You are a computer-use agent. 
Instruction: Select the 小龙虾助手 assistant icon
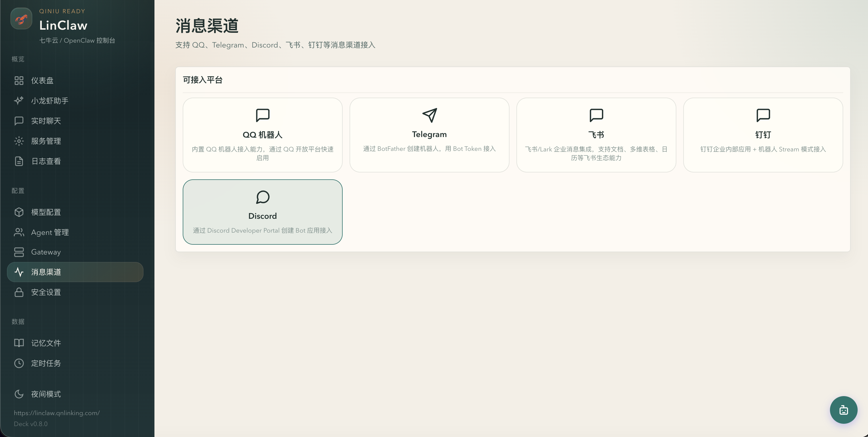pos(19,100)
